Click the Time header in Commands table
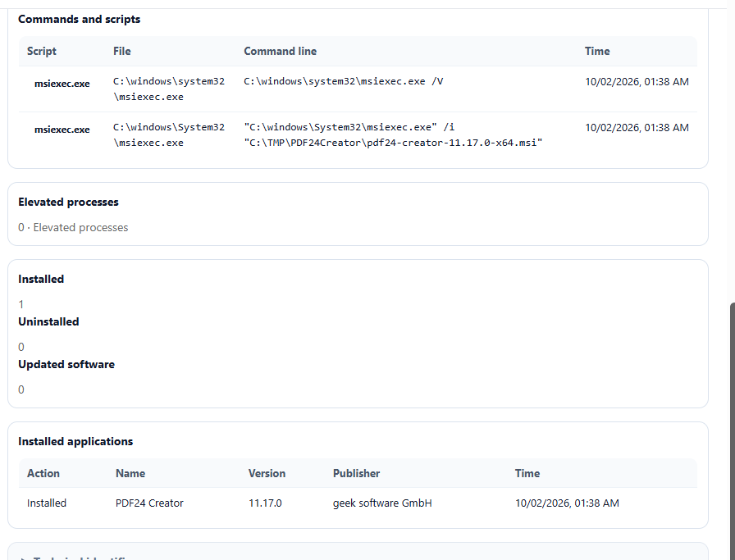 tap(596, 51)
